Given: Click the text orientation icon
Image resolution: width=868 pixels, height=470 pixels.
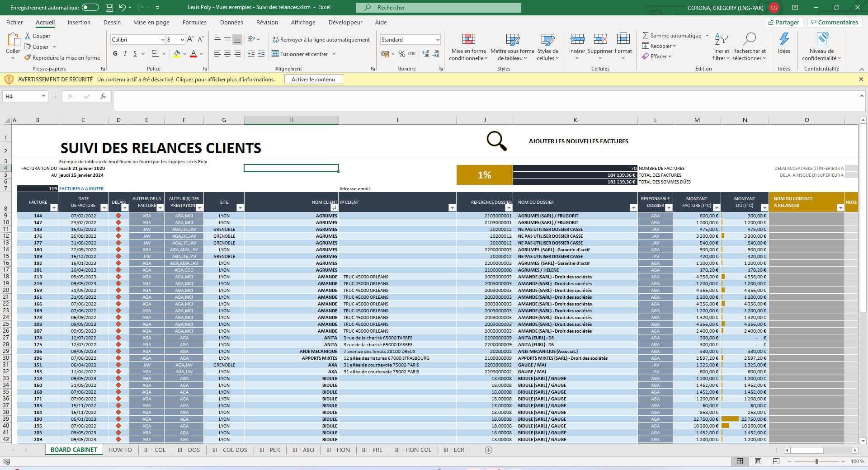Looking at the screenshot, I should coord(252,39).
